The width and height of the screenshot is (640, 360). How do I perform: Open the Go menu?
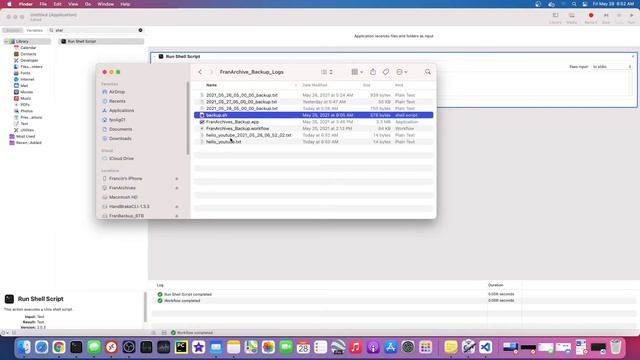pyautogui.click(x=88, y=4)
